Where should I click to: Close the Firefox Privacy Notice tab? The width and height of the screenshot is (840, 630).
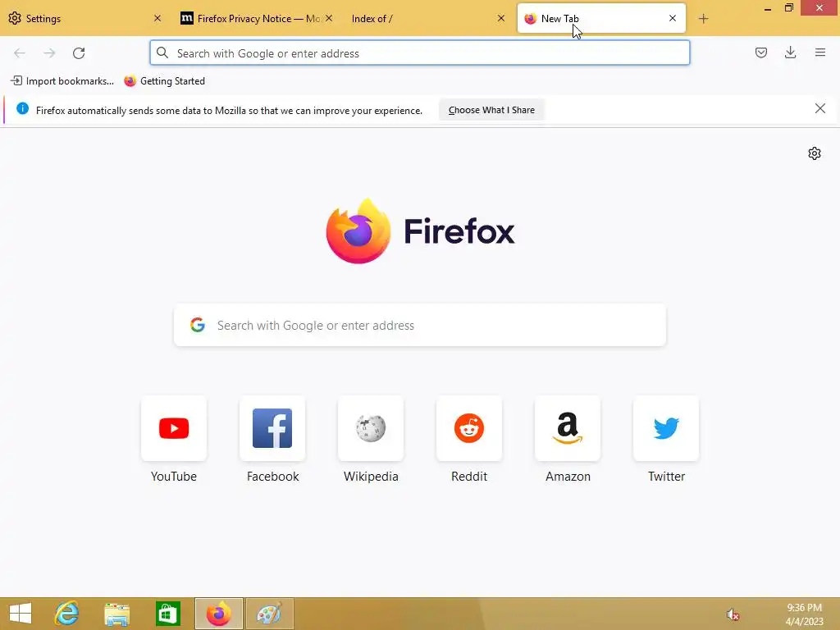coord(329,18)
